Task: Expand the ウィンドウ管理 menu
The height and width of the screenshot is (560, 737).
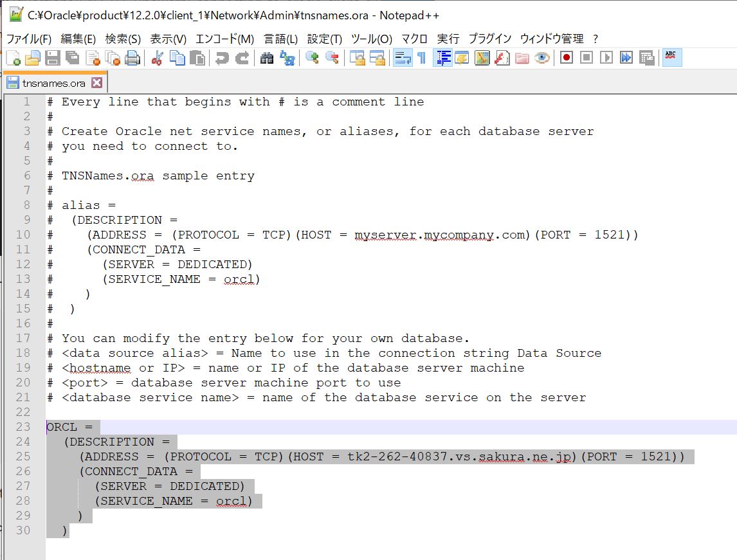Action: (x=551, y=39)
